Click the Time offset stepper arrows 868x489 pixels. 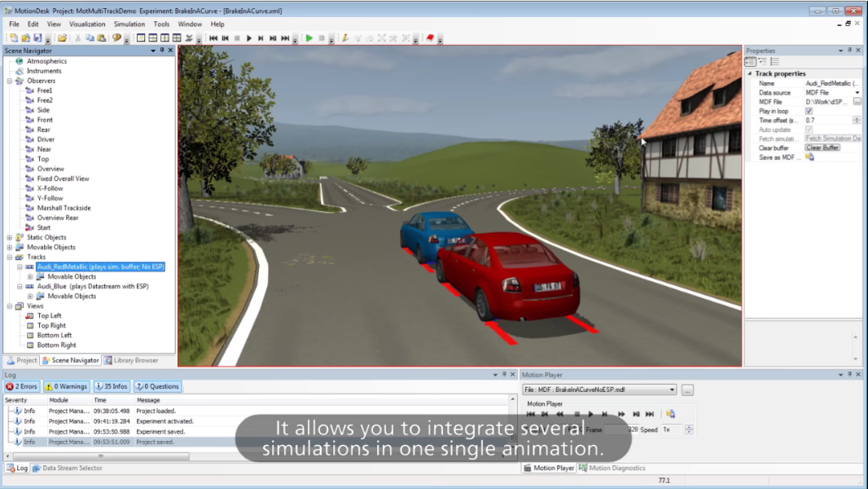(x=857, y=120)
